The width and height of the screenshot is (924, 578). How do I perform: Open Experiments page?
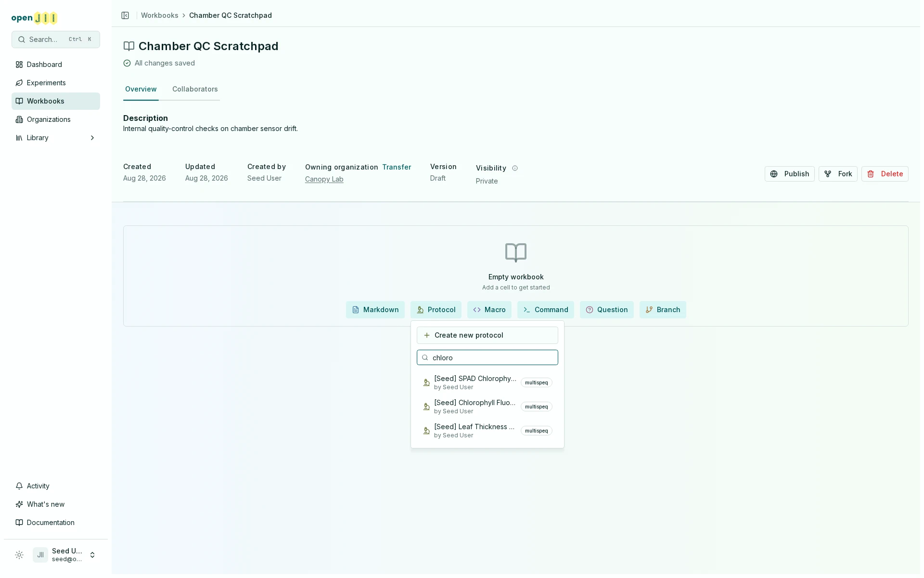[56, 83]
